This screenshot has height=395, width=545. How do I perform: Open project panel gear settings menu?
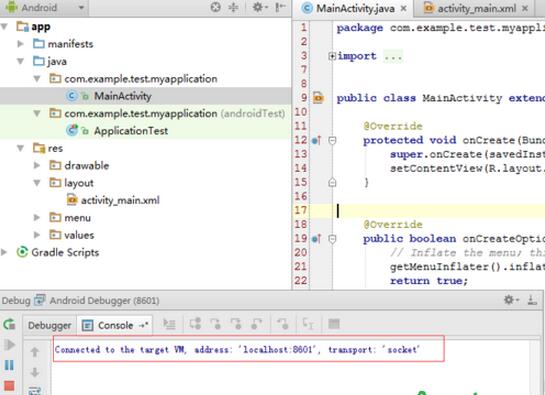259,7
